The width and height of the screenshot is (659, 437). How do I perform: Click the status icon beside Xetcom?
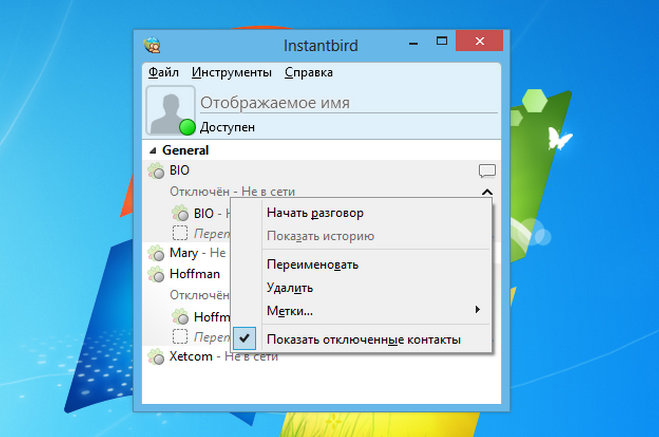(x=156, y=356)
